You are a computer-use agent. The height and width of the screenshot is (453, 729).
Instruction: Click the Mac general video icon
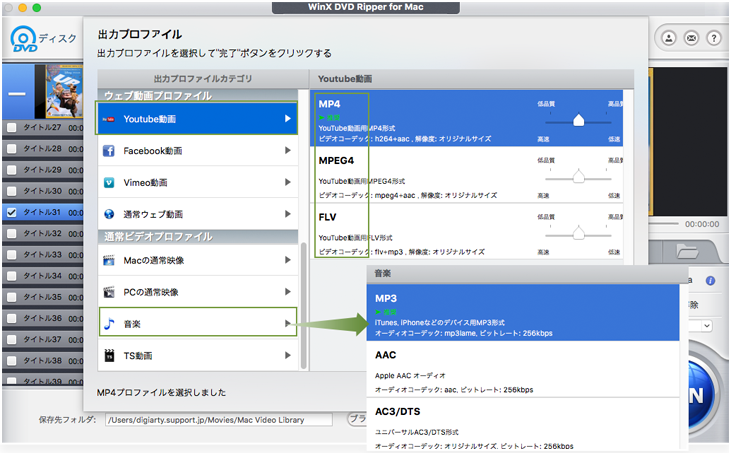(x=109, y=260)
